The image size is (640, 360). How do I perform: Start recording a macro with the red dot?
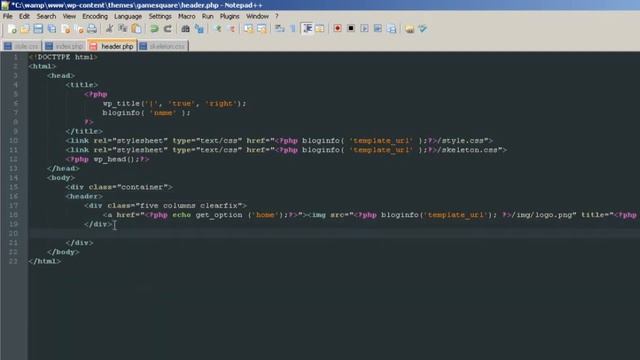click(x=338, y=29)
